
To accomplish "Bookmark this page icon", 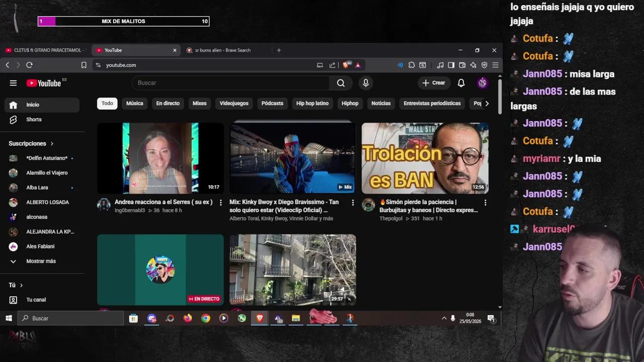I will 84,65.
